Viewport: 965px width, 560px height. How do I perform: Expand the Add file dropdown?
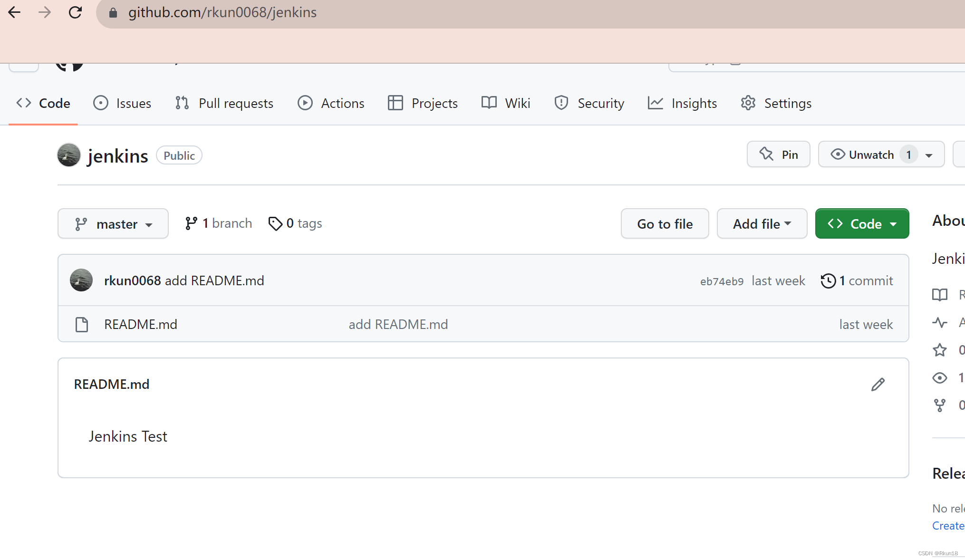click(x=762, y=223)
